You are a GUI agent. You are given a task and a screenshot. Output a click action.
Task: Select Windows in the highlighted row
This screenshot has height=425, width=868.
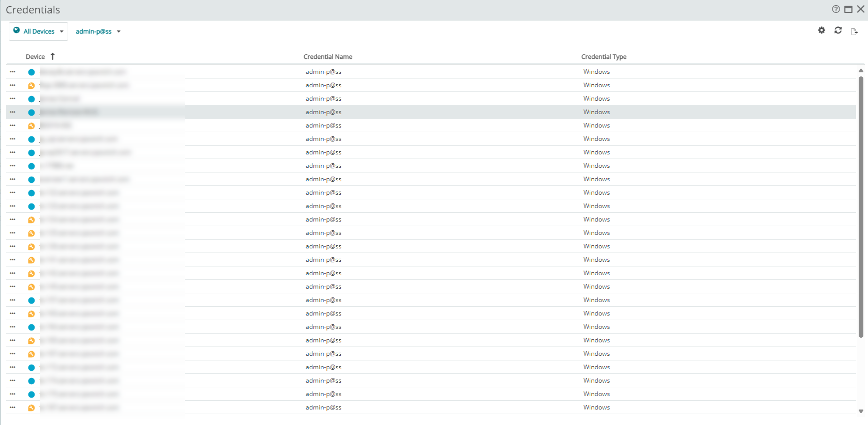(x=596, y=112)
